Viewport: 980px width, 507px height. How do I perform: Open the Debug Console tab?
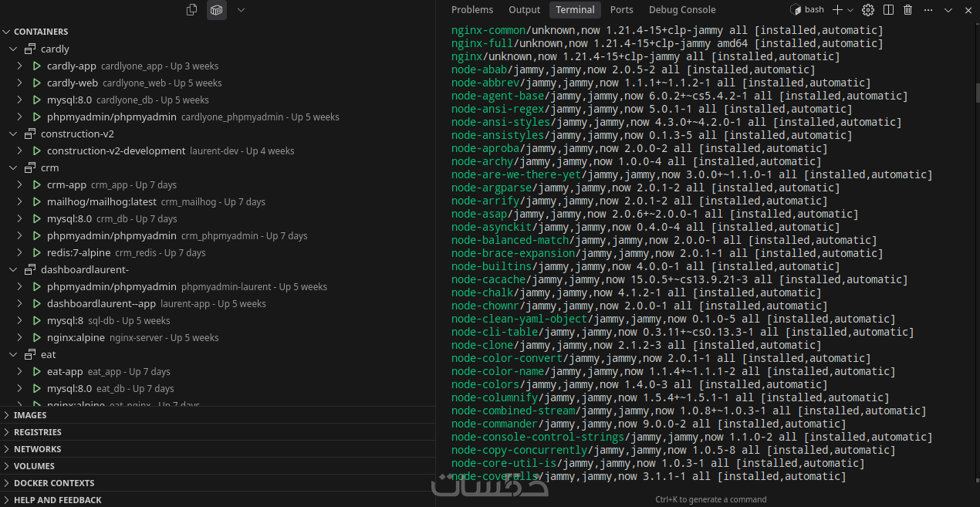pos(682,10)
